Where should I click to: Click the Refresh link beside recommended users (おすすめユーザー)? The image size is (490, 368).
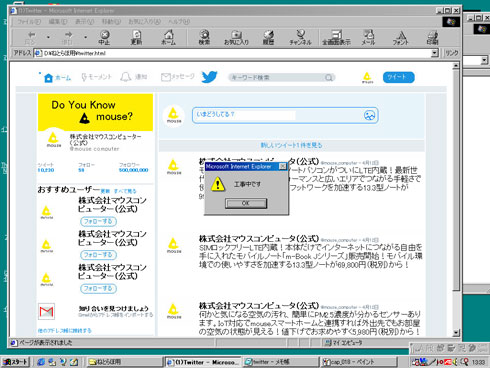(x=105, y=191)
